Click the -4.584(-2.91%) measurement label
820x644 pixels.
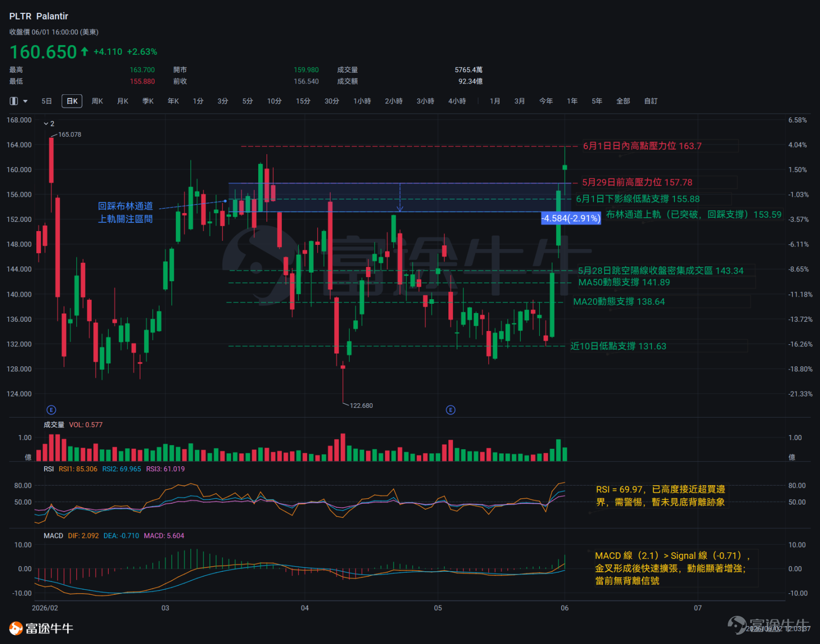click(x=571, y=218)
